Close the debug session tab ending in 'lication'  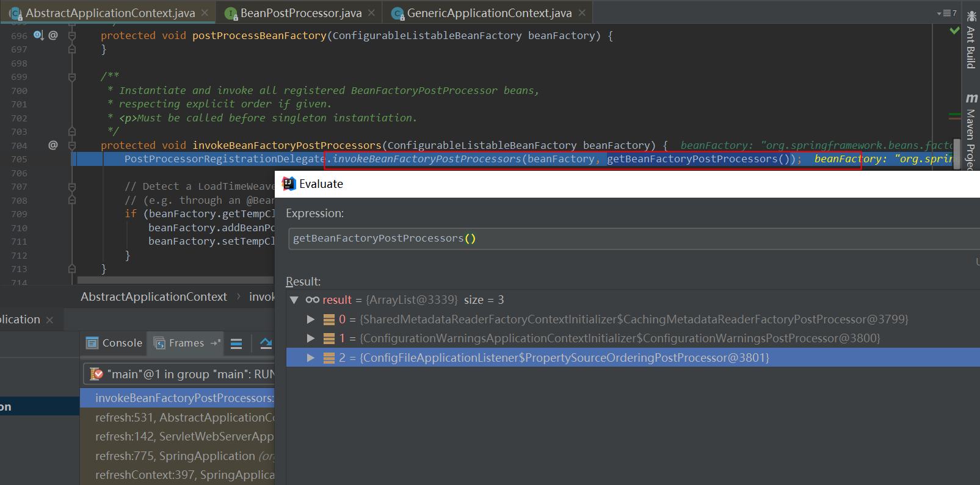coord(49,320)
